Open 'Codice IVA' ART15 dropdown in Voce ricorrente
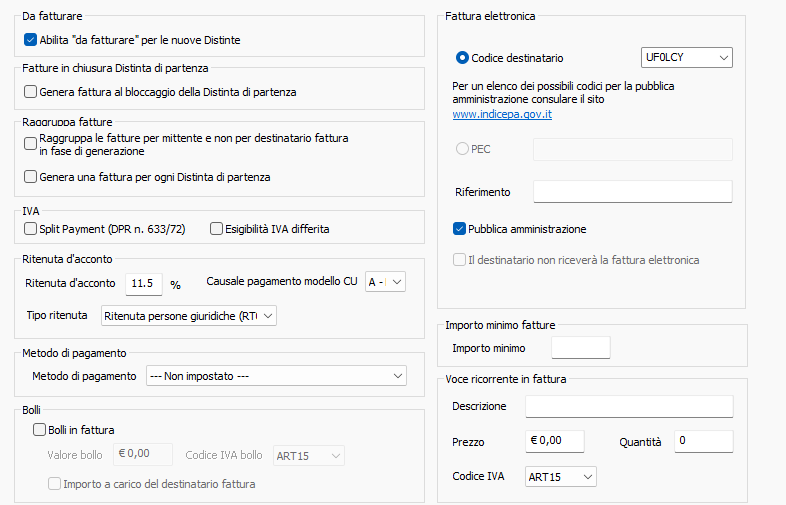Screen dimensions: 786x505 tap(560, 476)
